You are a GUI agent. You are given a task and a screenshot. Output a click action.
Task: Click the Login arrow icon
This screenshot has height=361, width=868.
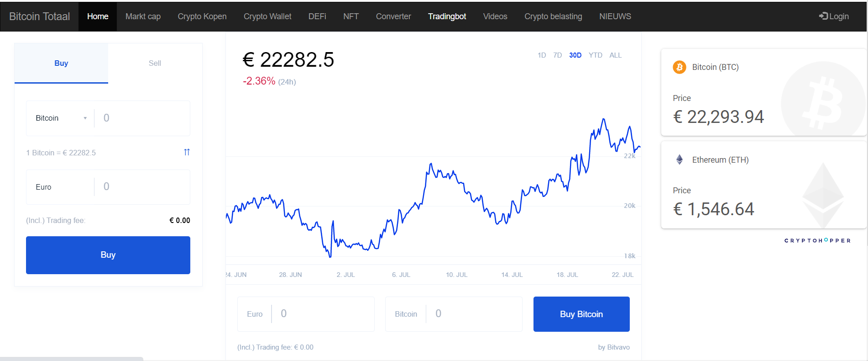click(823, 16)
